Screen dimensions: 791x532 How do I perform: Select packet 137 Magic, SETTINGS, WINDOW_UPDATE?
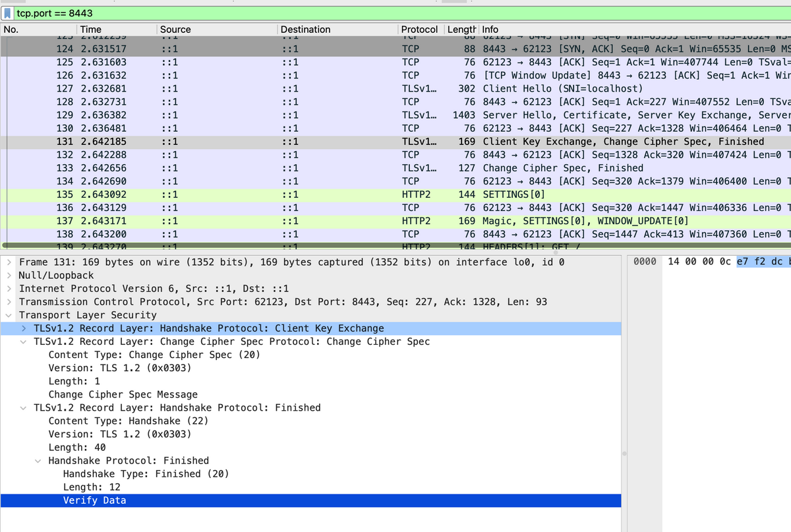[x=395, y=221]
